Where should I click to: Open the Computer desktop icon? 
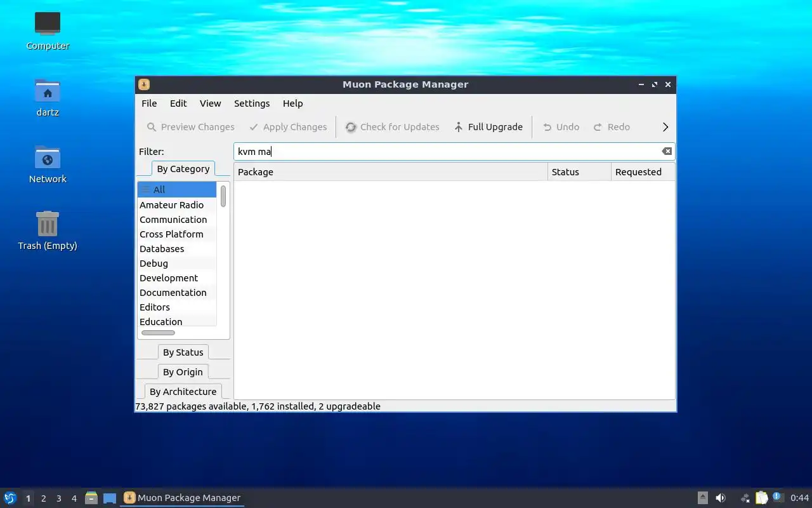click(48, 30)
